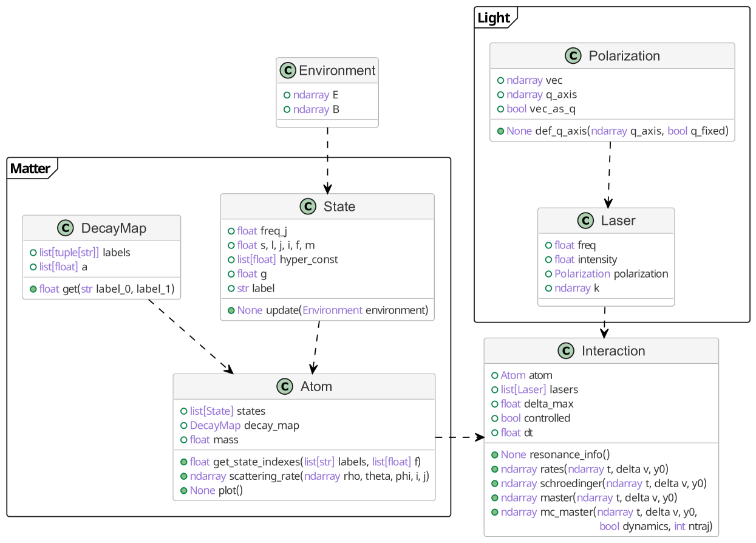Image resolution: width=756 pixels, height=543 pixels.
Task: Click the Polarization type in Laser's fields
Action: coord(582,274)
